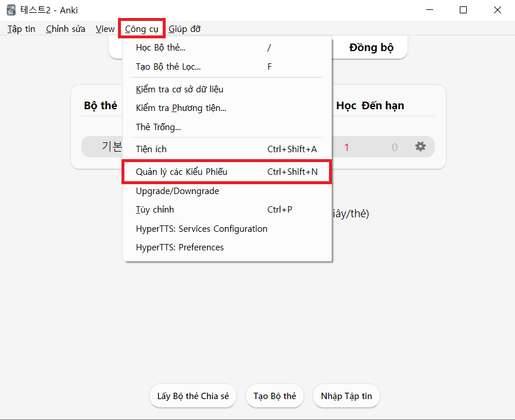This screenshot has height=420, width=515.
Task: Open the gear options for 기본 deck
Action: [x=420, y=146]
